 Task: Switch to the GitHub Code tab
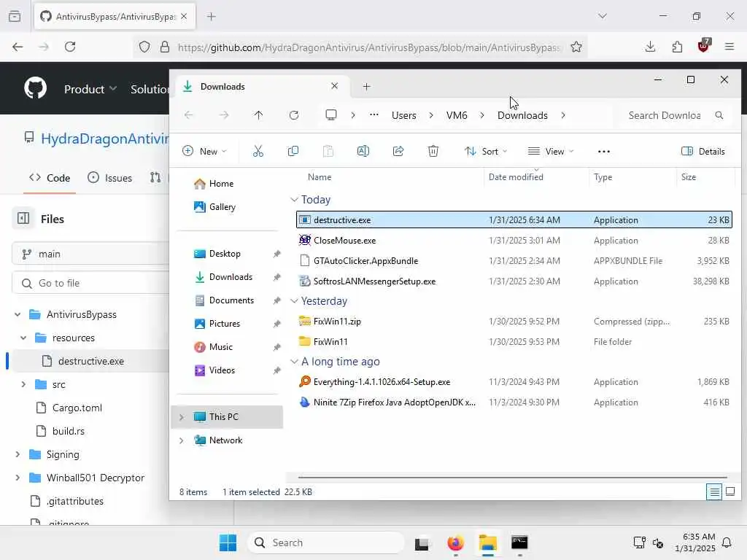point(50,178)
